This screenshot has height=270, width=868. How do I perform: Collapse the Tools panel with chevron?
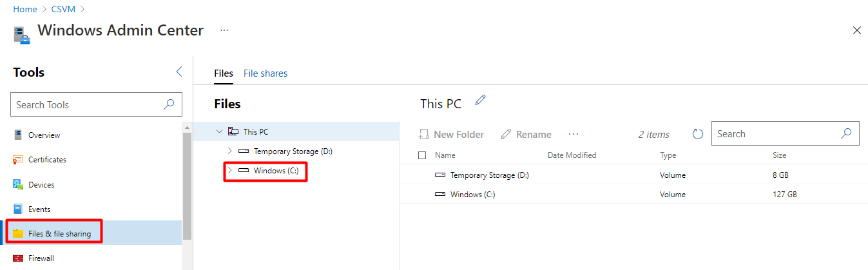pyautogui.click(x=179, y=72)
